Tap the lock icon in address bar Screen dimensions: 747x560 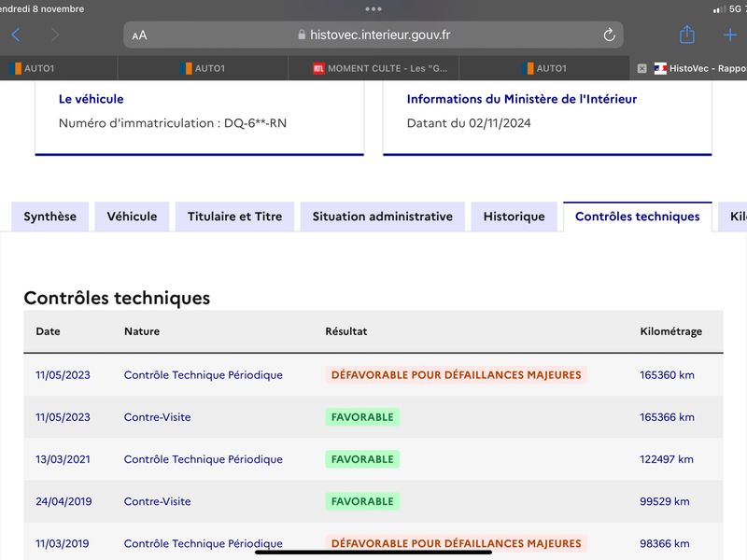click(302, 35)
